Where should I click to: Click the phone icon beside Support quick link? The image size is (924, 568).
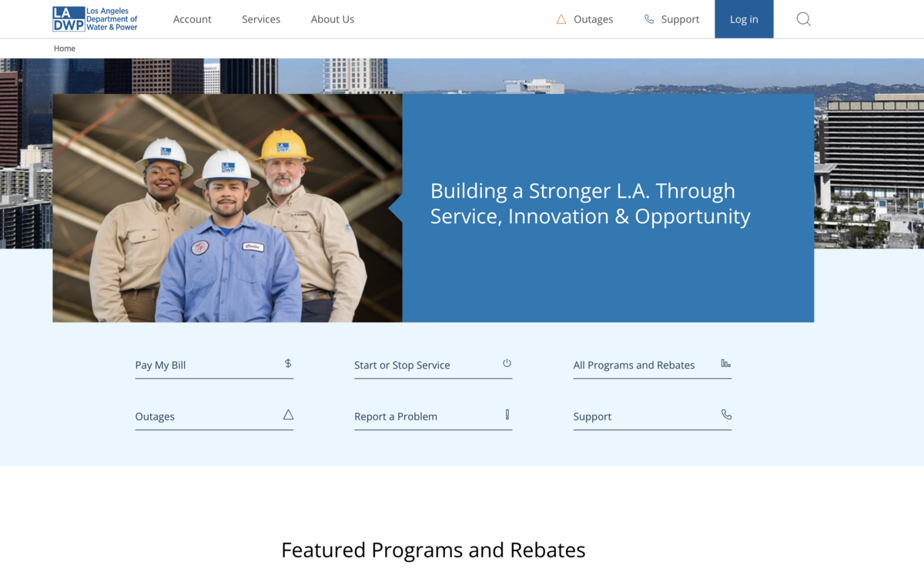(x=725, y=415)
